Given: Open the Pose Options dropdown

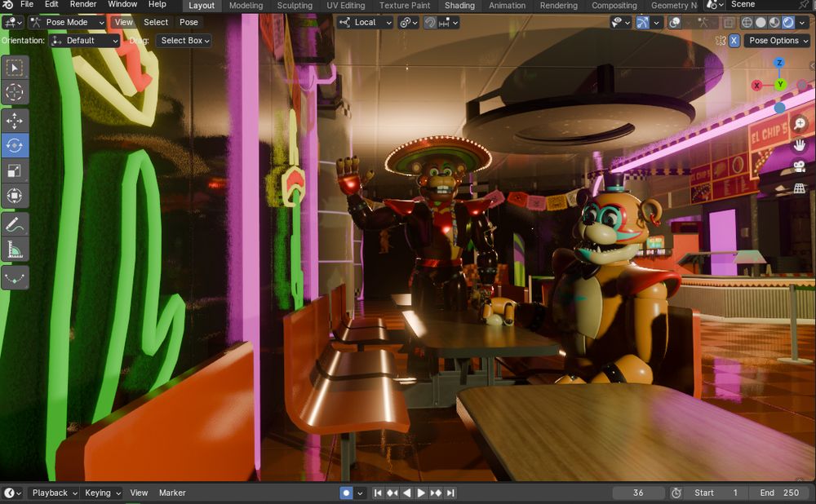Looking at the screenshot, I should click(778, 41).
